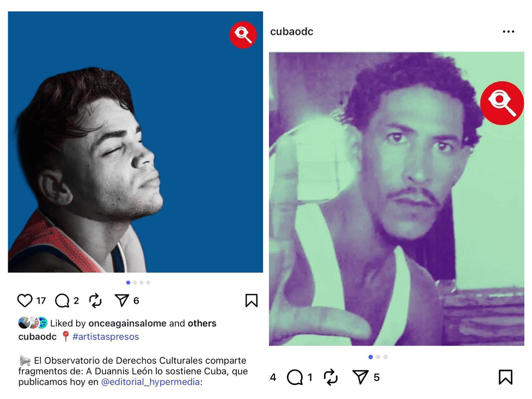Share the right post via paper plane
This screenshot has height=399, width=532.
(360, 377)
